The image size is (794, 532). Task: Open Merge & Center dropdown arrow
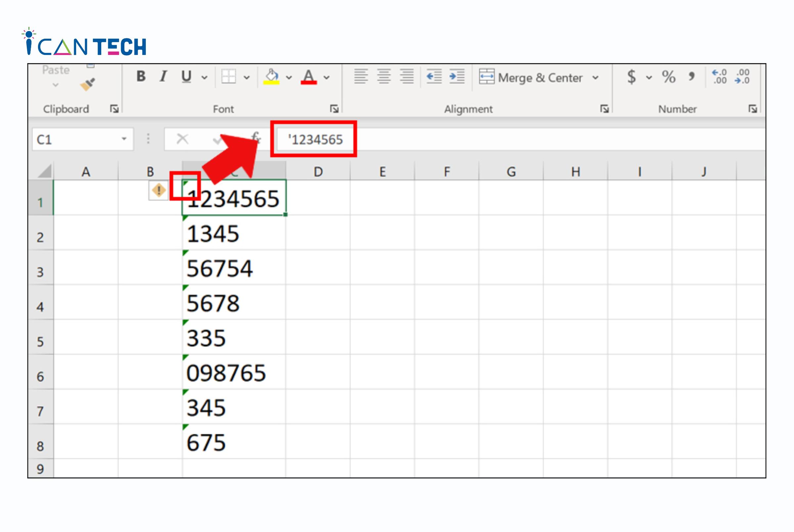pyautogui.click(x=595, y=78)
